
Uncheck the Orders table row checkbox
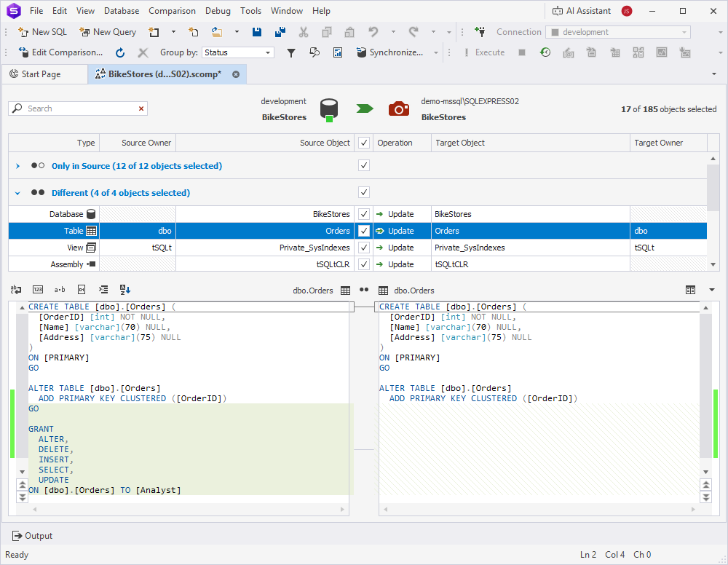[364, 231]
